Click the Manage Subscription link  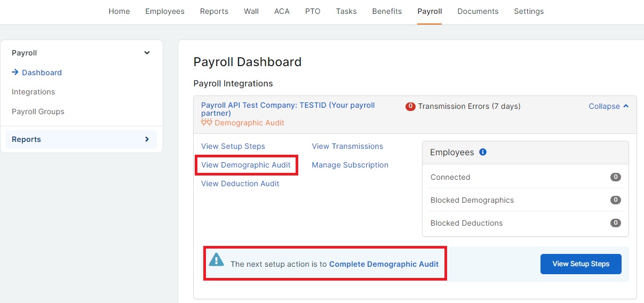[350, 165]
